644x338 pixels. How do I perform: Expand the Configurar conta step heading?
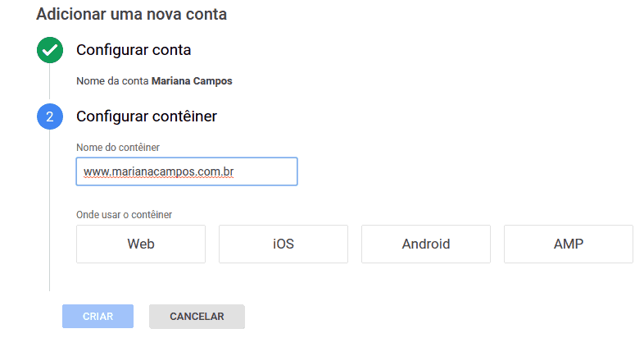click(134, 50)
